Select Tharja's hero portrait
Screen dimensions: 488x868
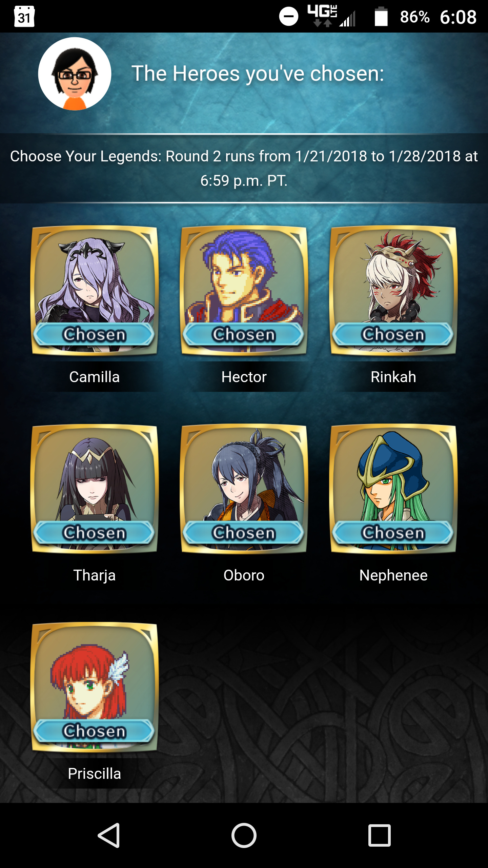(95, 489)
